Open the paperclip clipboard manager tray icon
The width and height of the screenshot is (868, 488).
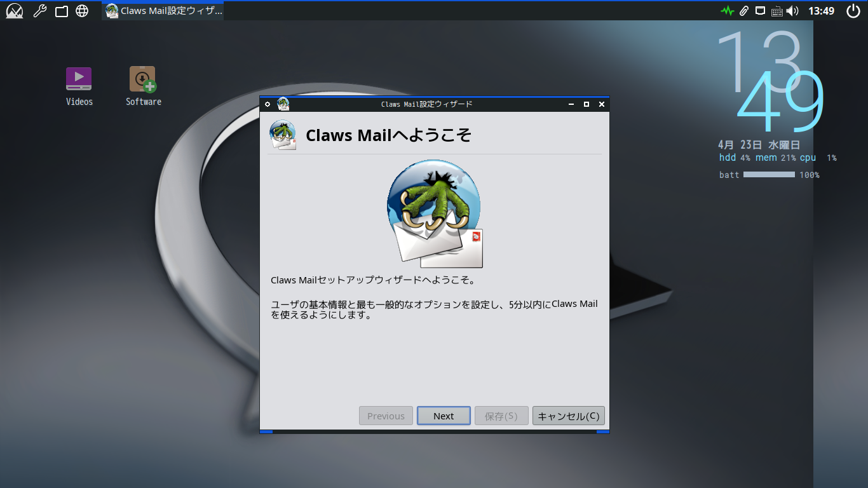pos(743,11)
